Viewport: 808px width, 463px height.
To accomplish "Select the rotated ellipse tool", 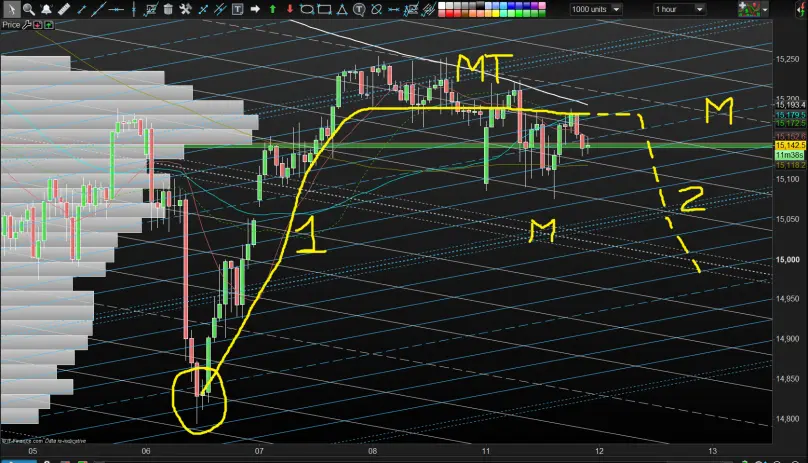I will (377, 9).
